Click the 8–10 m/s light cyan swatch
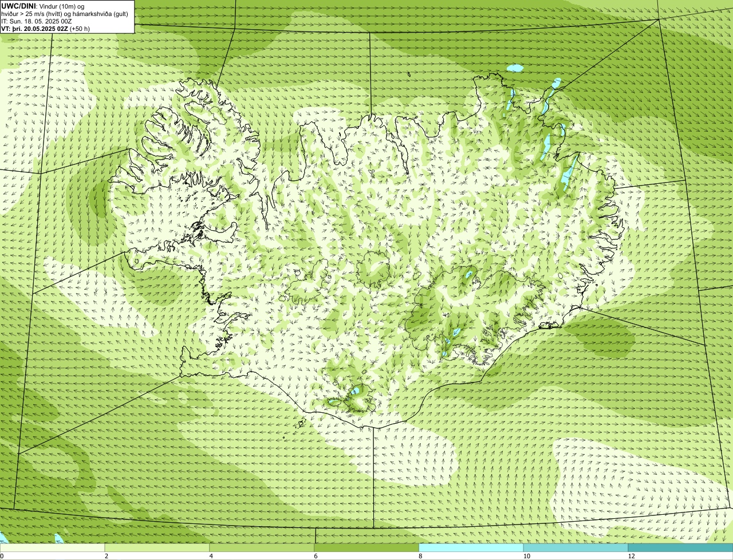Screen dimensions: 733x560 pyautogui.click(x=471, y=548)
